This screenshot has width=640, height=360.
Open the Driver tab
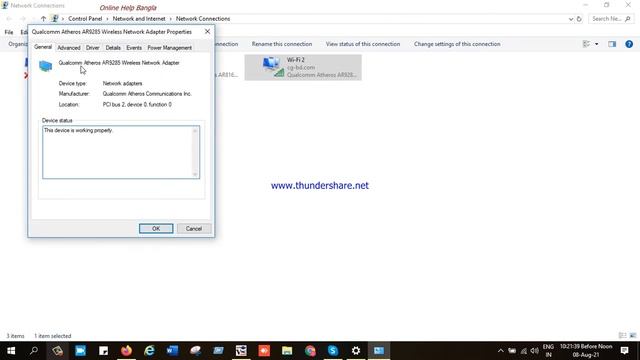93,48
